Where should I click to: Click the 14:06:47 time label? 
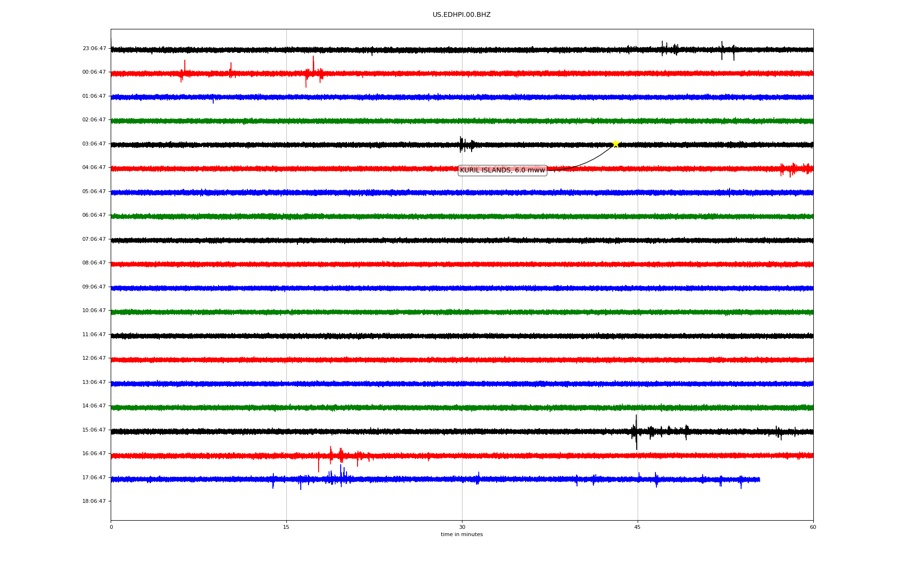pos(94,406)
